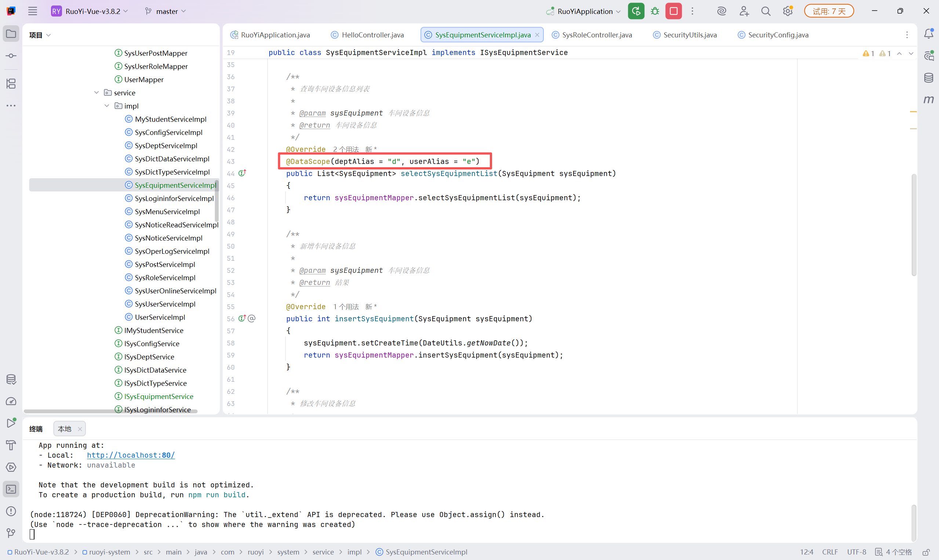Switch to RuoYiApplication.java tab

click(270, 35)
